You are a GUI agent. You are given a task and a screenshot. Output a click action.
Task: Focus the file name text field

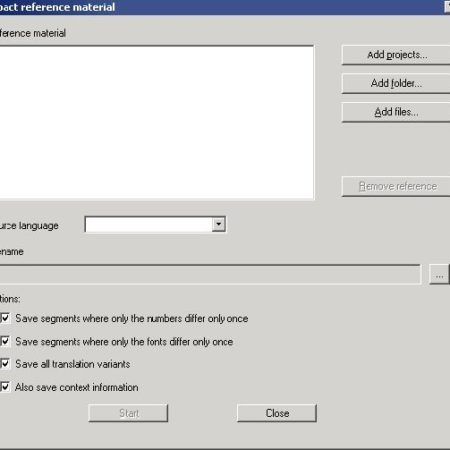[x=210, y=274]
